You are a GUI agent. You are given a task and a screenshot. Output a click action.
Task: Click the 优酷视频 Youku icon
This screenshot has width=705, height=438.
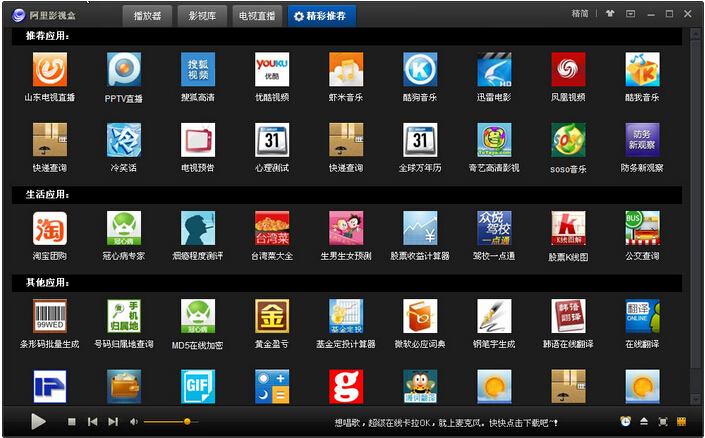click(272, 70)
